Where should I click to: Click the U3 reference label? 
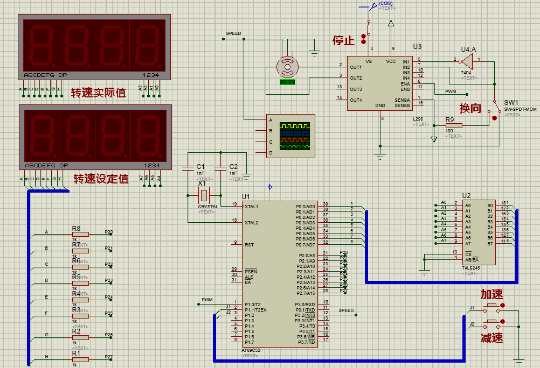[417, 46]
